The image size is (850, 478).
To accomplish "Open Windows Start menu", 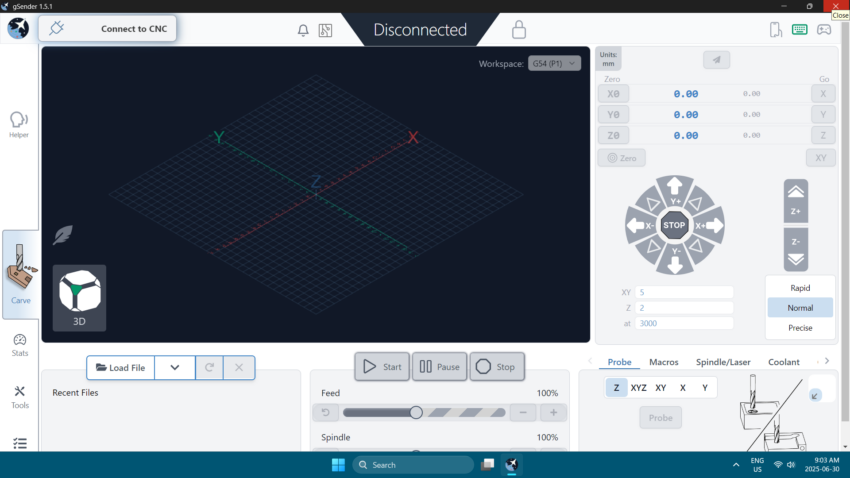I will coord(338,465).
